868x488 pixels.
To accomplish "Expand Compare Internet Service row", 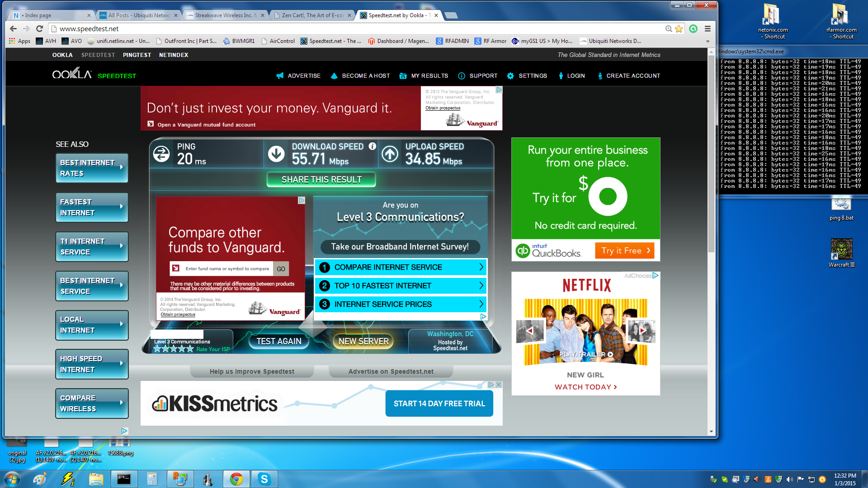I will point(400,267).
